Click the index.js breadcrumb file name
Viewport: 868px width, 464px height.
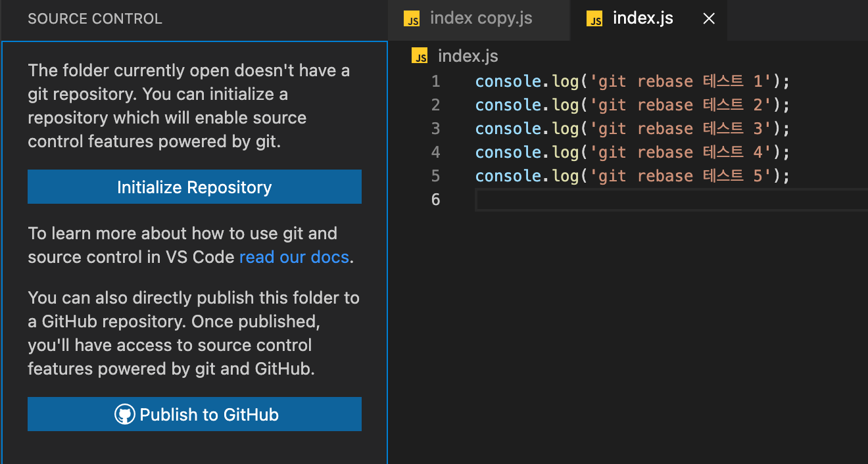468,56
